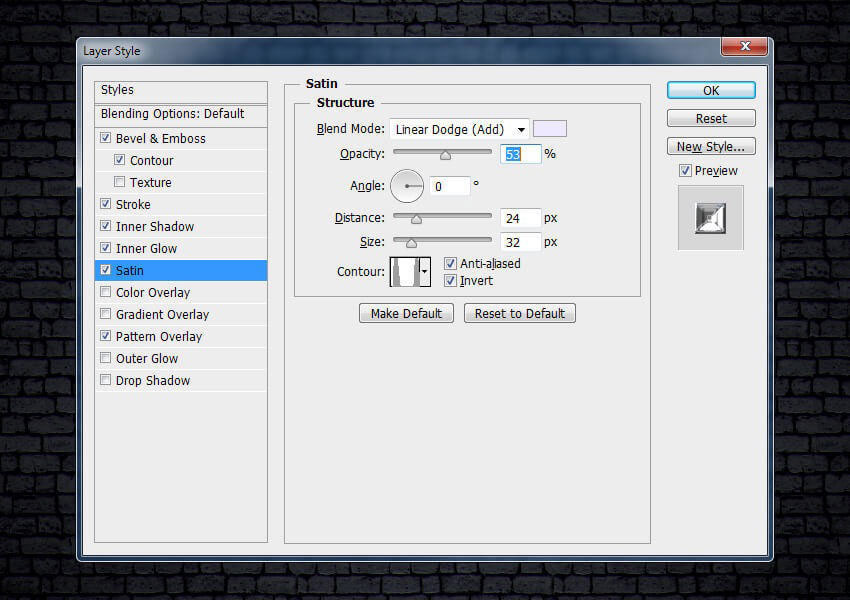Select the Contour sub-item label
The height and width of the screenshot is (600, 850).
click(x=152, y=160)
